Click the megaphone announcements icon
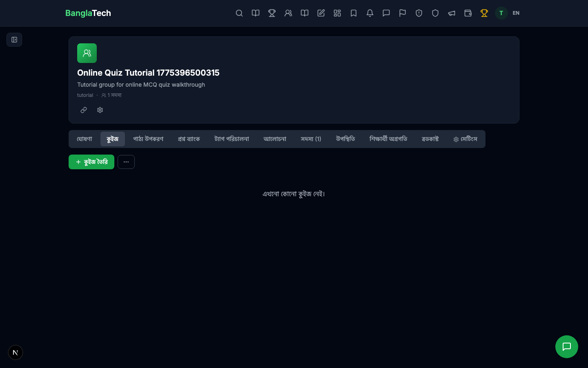 452,13
